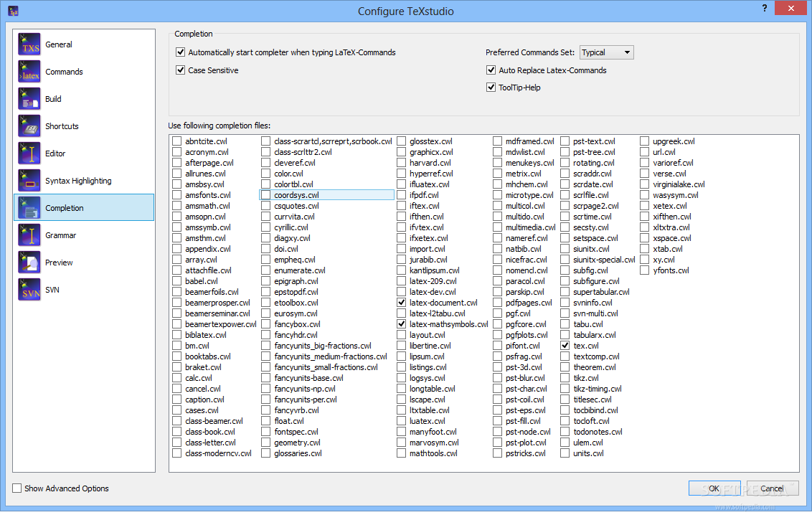Open the General settings page
Viewport: 812px width, 520px height.
click(x=84, y=44)
